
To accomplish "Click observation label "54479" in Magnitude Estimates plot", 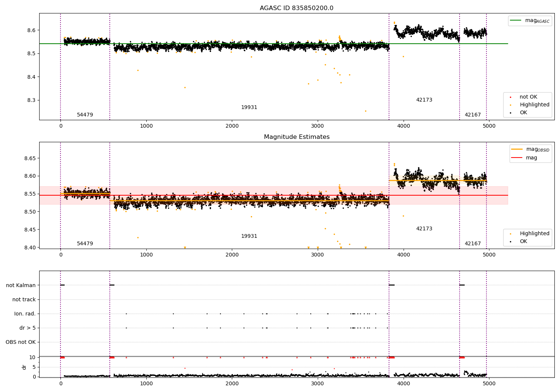I will point(85,244).
